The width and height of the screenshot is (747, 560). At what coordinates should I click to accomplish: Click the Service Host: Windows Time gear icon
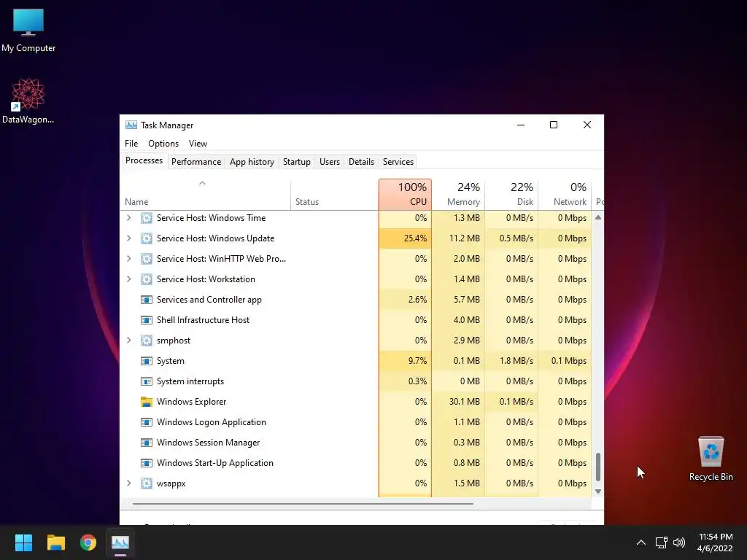coord(146,218)
